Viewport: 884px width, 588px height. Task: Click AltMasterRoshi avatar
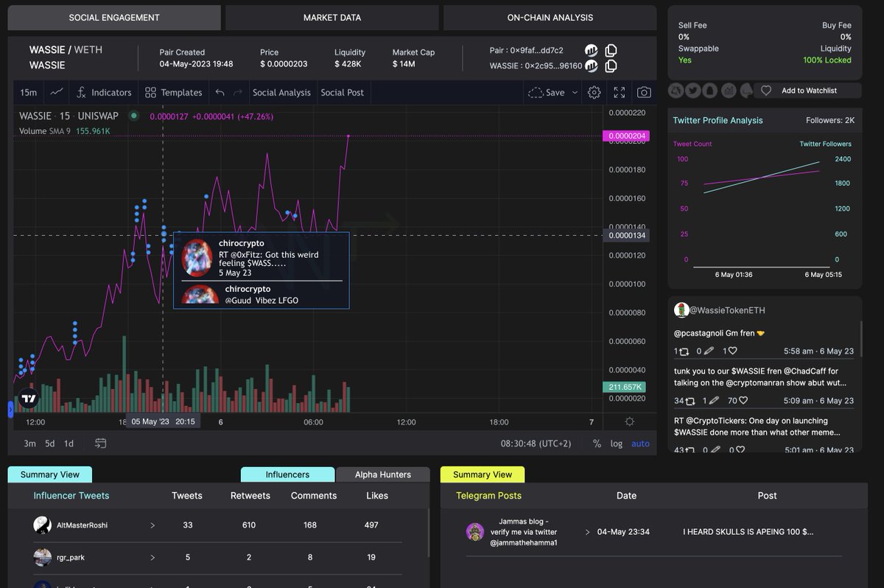point(42,525)
